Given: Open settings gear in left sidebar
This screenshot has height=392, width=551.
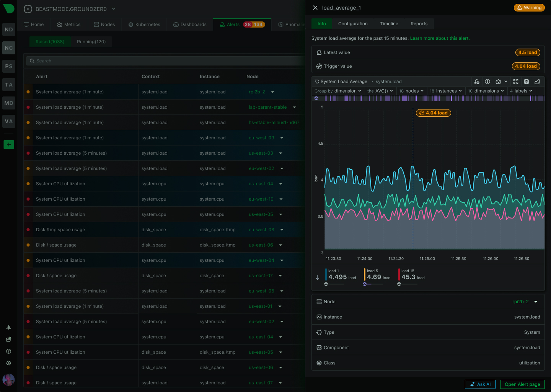Looking at the screenshot, I should pos(8,363).
